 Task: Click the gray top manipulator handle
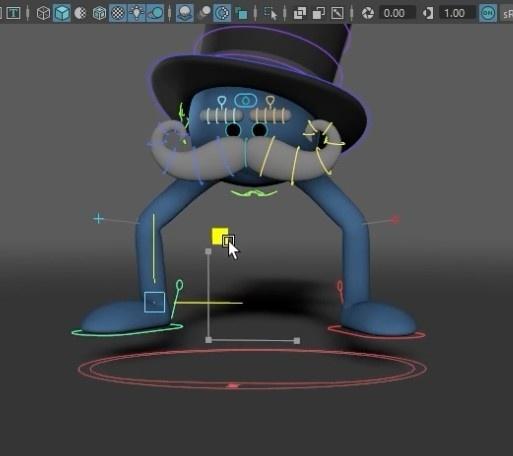[208, 251]
